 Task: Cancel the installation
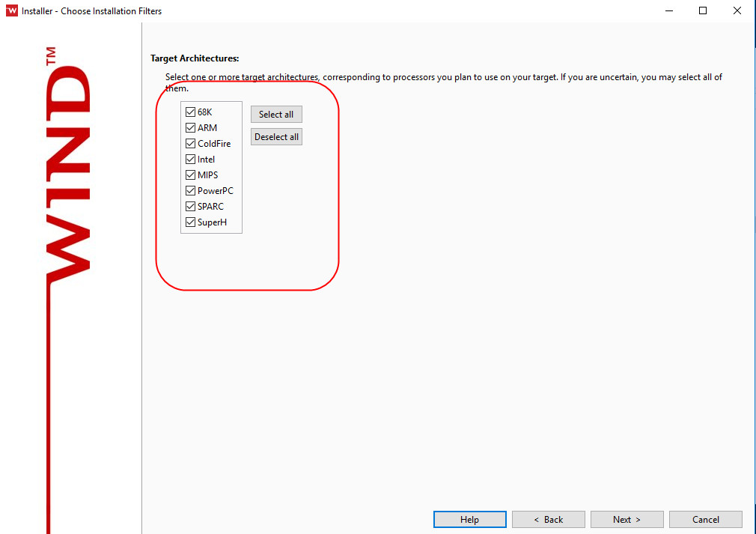pos(705,519)
